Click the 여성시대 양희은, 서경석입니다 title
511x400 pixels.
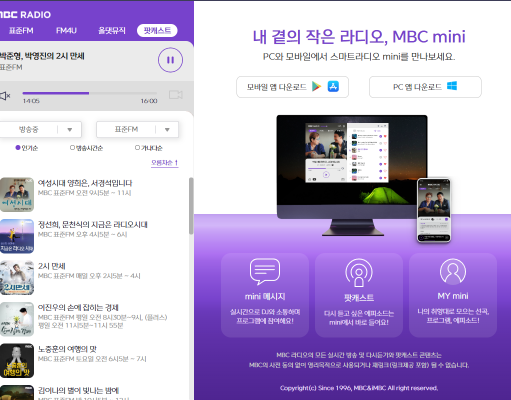[85, 183]
